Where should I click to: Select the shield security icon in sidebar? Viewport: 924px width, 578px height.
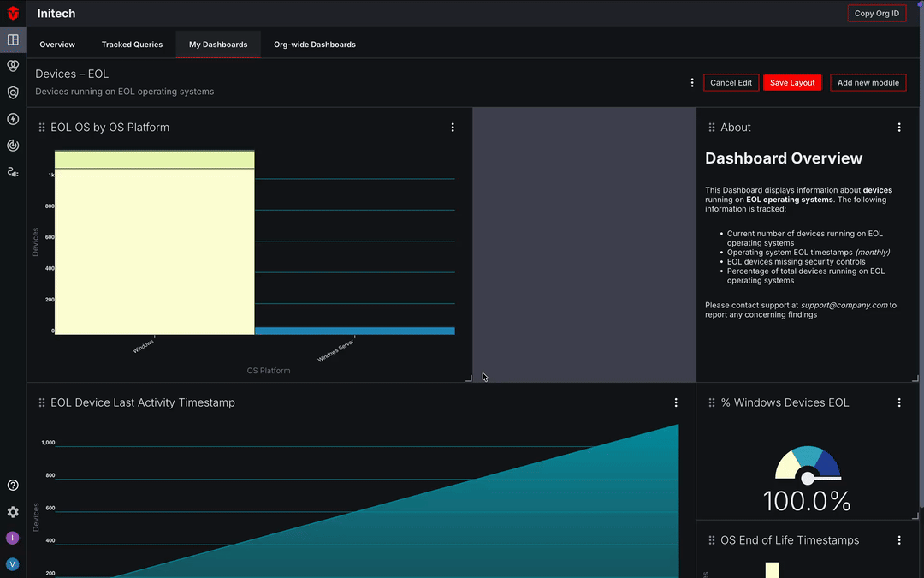point(12,91)
